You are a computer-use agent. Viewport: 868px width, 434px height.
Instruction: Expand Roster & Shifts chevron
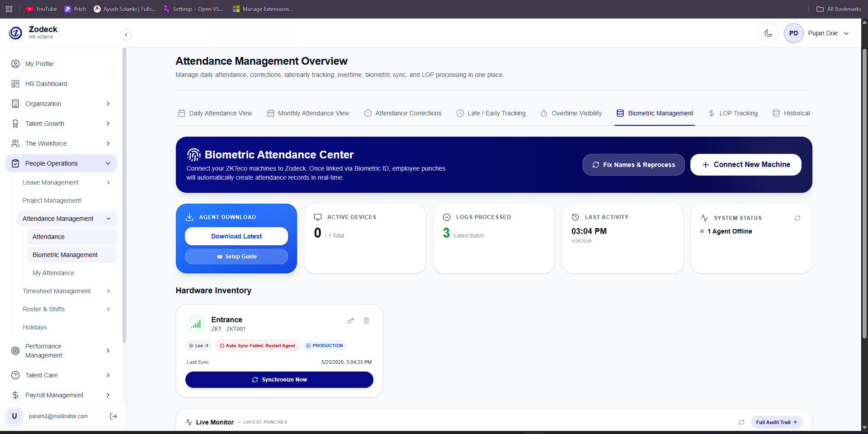(x=108, y=309)
